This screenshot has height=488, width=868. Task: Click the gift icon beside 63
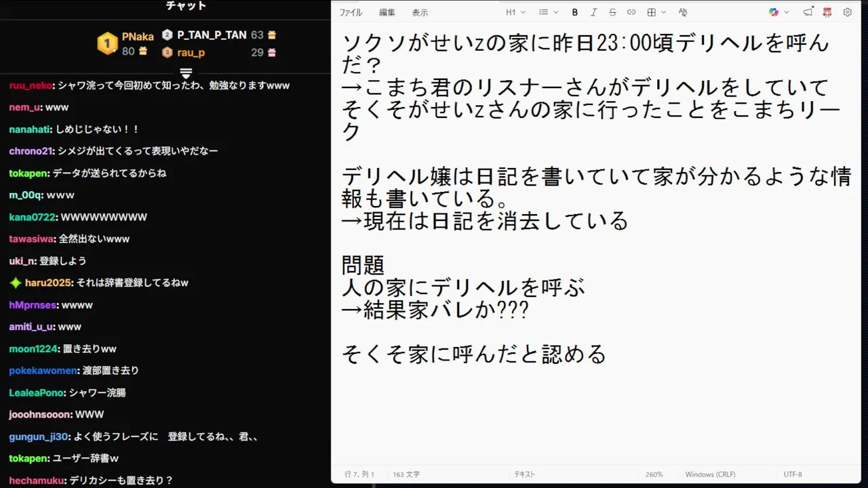[272, 35]
